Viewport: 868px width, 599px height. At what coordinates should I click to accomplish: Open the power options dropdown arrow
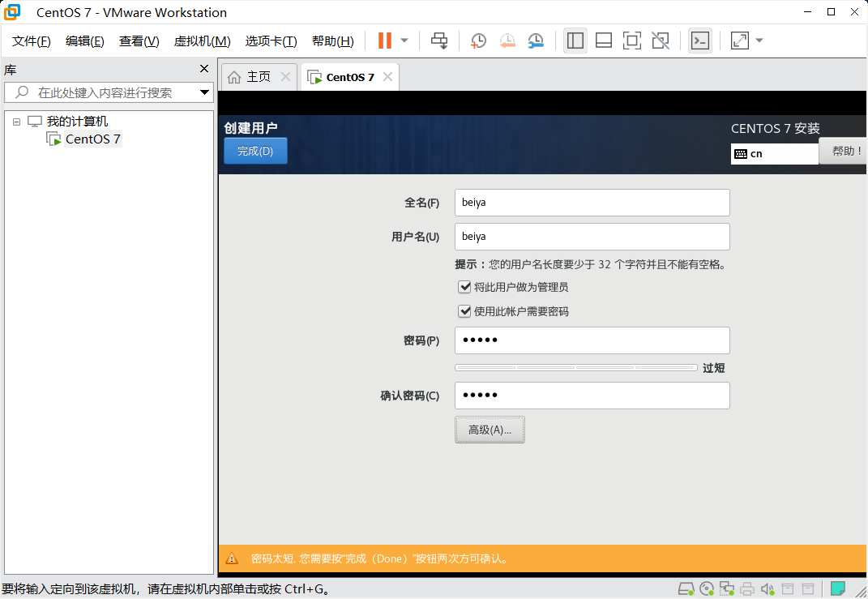point(404,41)
